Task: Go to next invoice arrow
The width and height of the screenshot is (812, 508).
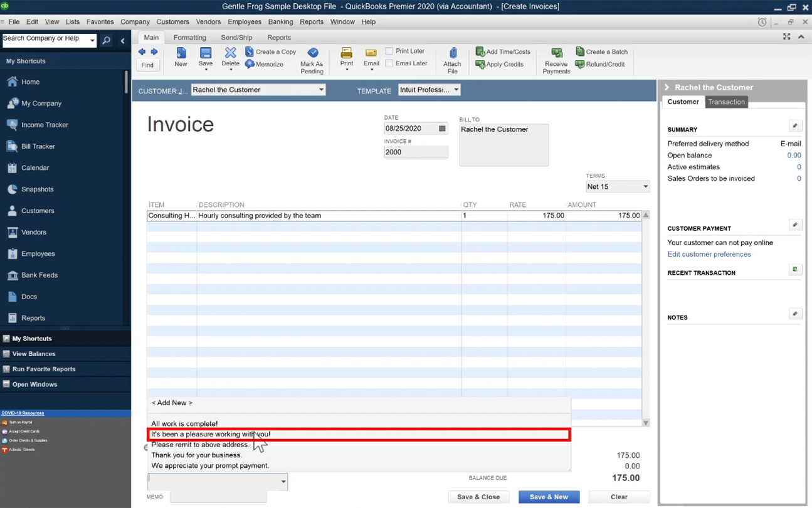Action: [154, 52]
